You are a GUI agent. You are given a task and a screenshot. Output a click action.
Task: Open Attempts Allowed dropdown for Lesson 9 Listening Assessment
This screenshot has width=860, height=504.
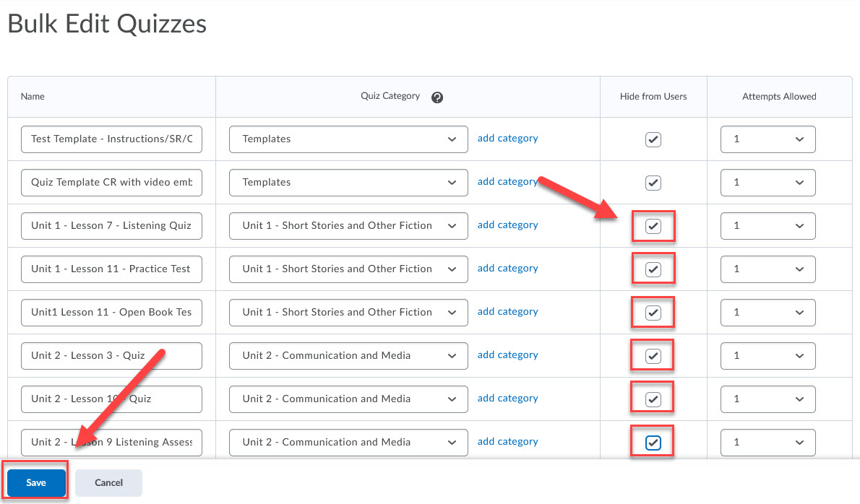767,442
